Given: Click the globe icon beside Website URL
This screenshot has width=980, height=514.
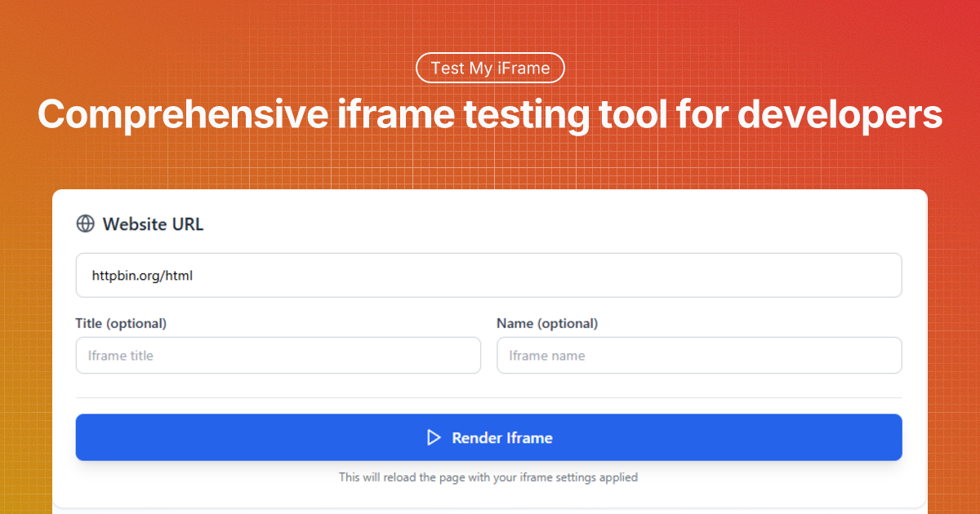Looking at the screenshot, I should coord(85,224).
